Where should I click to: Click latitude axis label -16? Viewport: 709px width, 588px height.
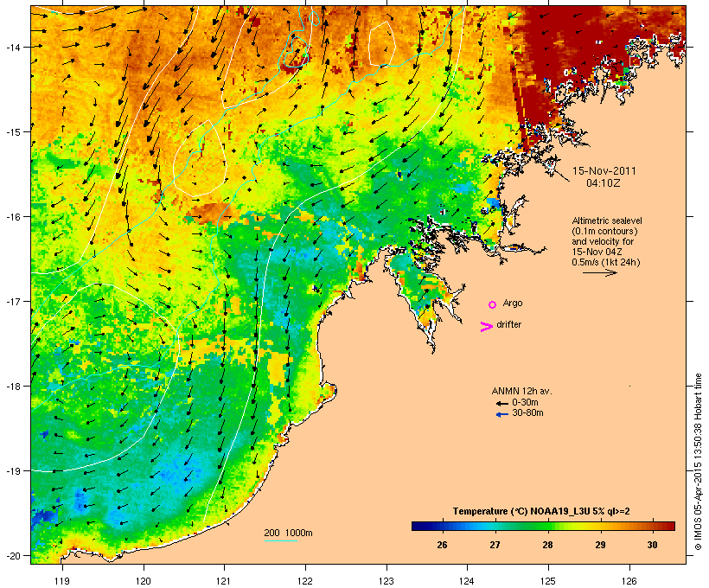pos(13,217)
